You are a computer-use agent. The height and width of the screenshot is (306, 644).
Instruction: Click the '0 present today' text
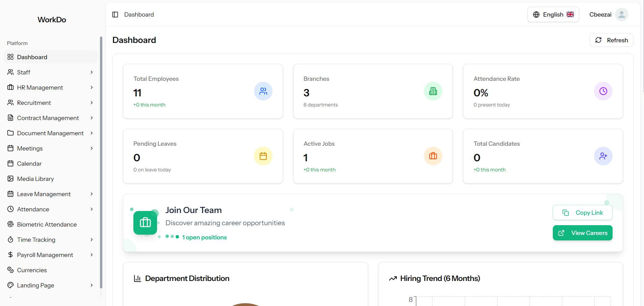pyautogui.click(x=492, y=105)
